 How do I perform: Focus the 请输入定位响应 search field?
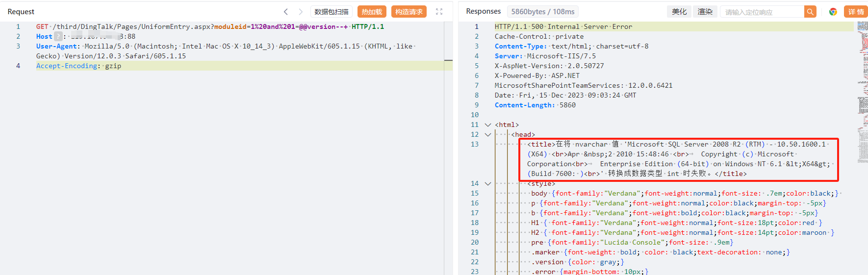point(762,12)
